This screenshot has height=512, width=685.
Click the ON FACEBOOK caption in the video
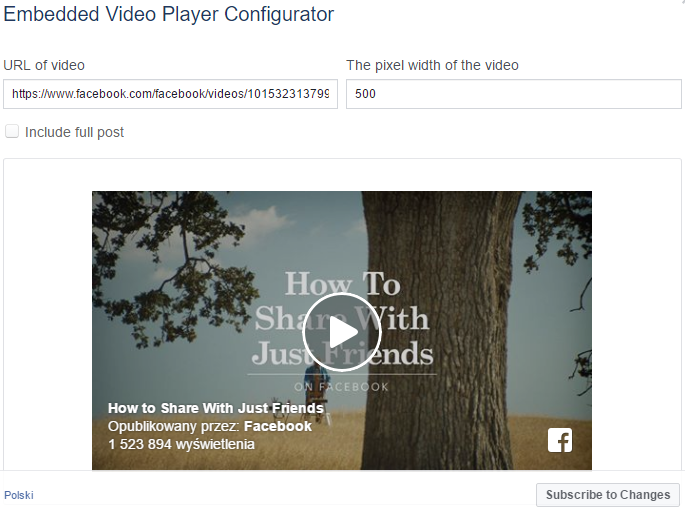tap(341, 387)
